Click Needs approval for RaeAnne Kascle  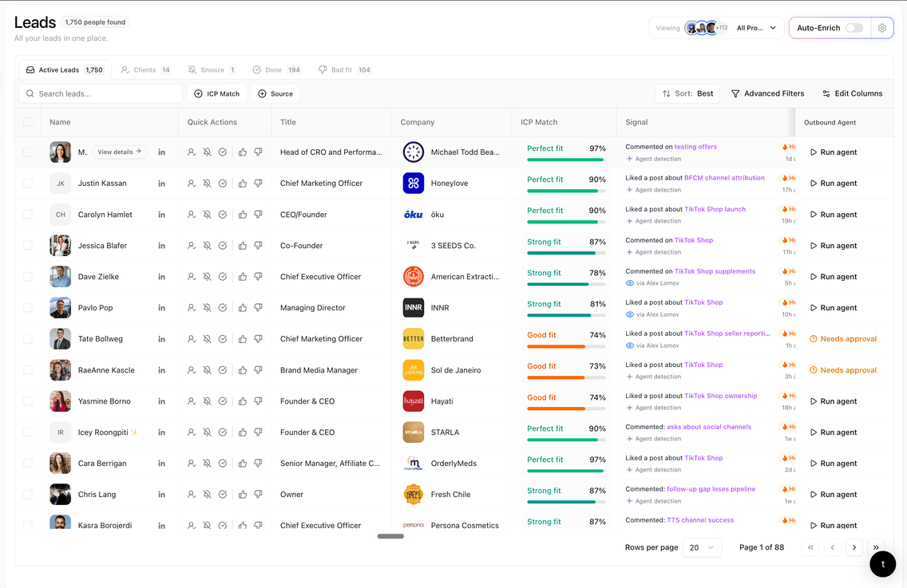click(843, 370)
